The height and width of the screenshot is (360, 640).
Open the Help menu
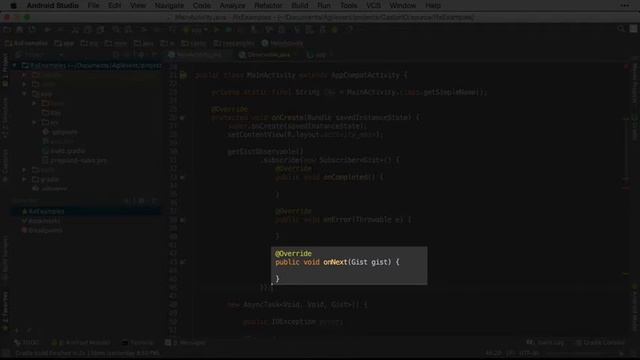(433, 6)
